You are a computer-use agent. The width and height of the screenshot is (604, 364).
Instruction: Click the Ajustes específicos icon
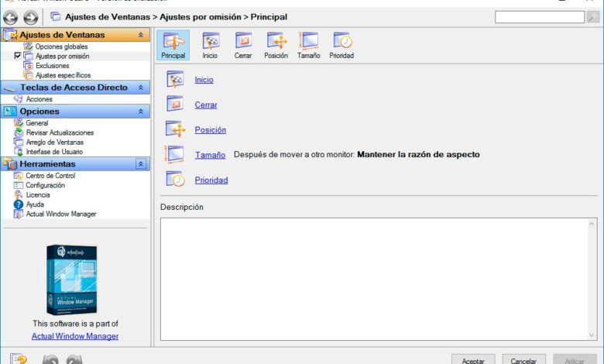point(28,75)
